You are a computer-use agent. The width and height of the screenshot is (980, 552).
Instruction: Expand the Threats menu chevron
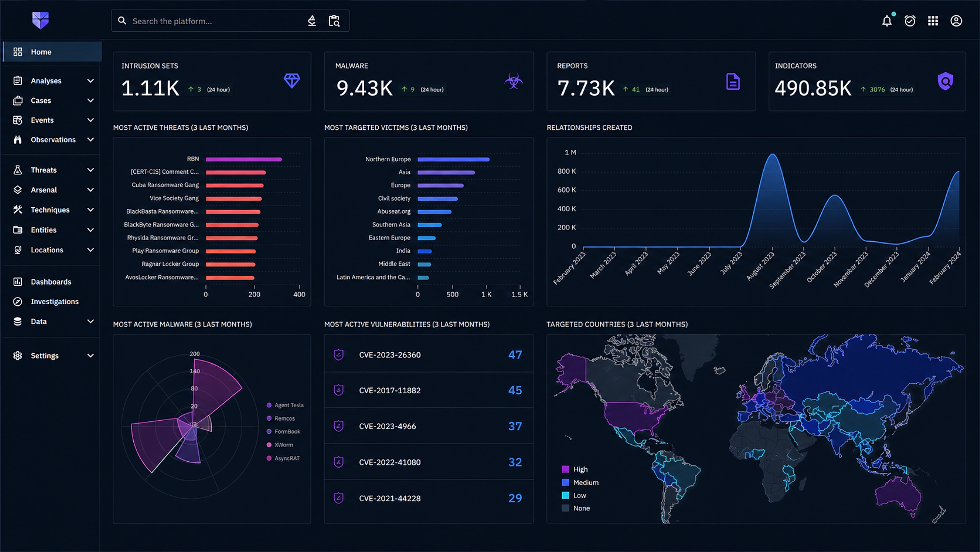click(91, 170)
